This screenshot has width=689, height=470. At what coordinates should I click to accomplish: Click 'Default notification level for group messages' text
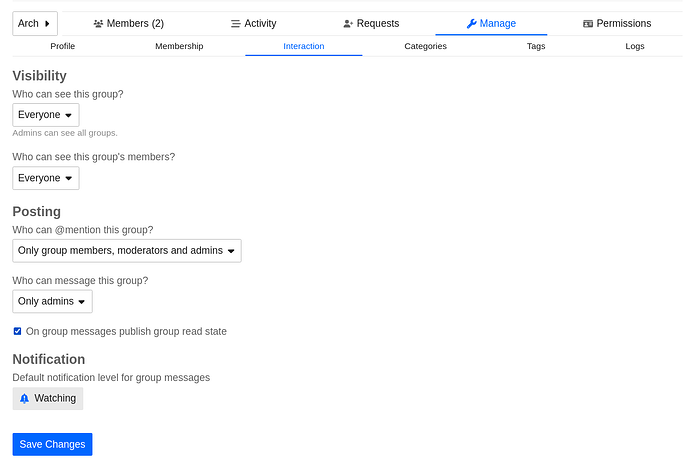(111, 378)
